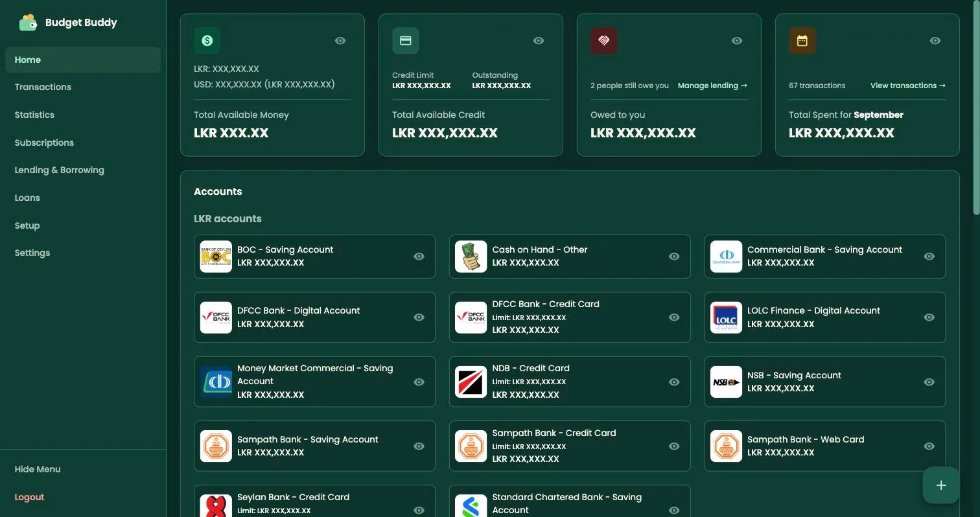Click the NDB Credit Card logo
The height and width of the screenshot is (517, 980).
(471, 382)
